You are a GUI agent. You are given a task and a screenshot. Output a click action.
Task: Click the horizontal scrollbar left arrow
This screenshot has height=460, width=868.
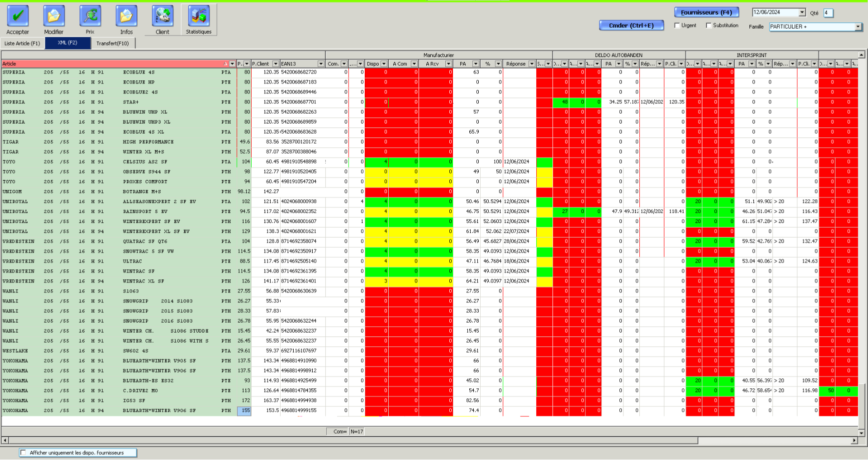click(5, 440)
